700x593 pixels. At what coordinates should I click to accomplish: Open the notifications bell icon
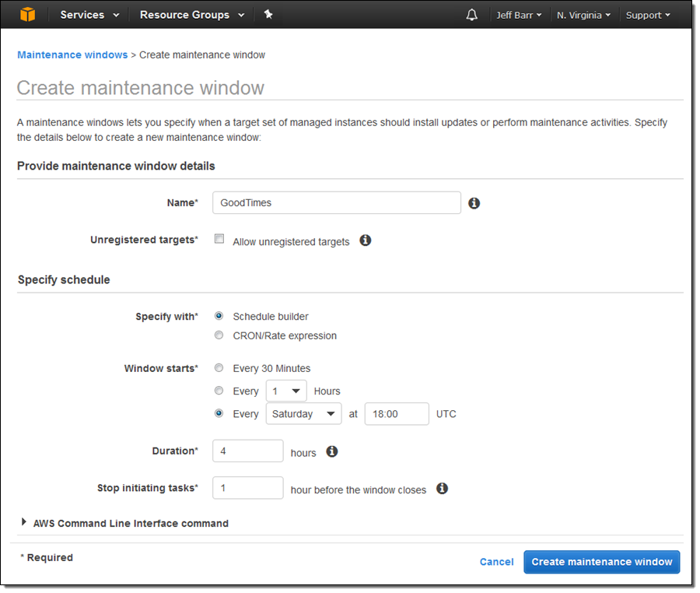point(472,15)
